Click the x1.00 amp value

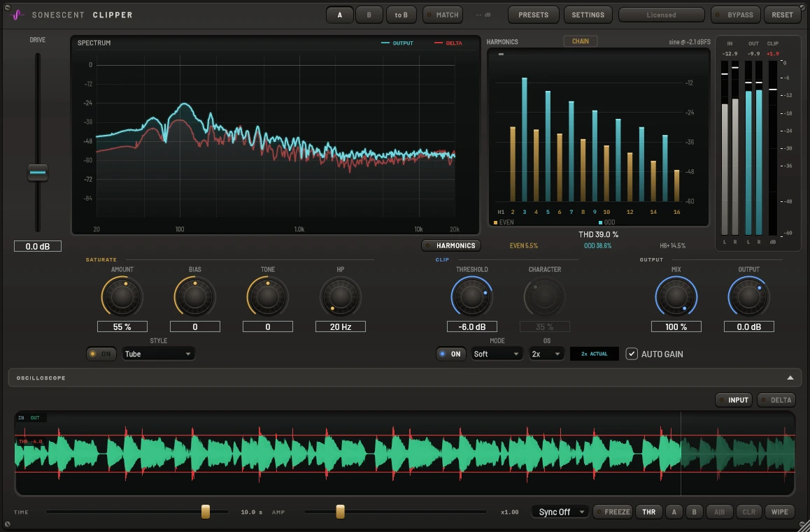pyautogui.click(x=509, y=512)
